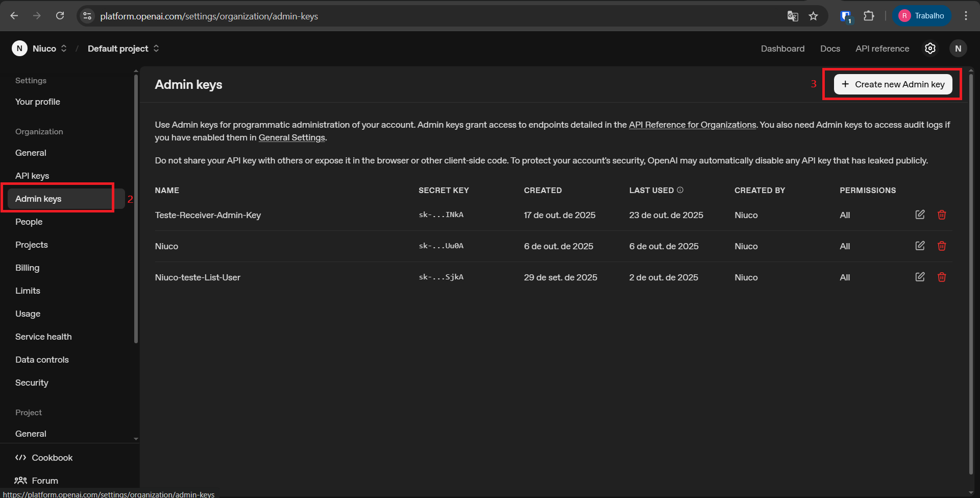Open Chrome's three-dot menu
Viewport: 980px width, 498px height.
[966, 16]
